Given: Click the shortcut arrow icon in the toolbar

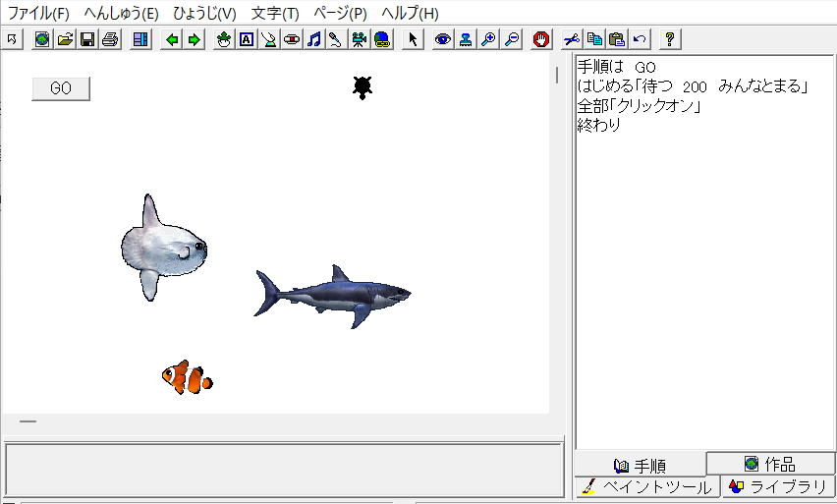Looking at the screenshot, I should point(12,39).
